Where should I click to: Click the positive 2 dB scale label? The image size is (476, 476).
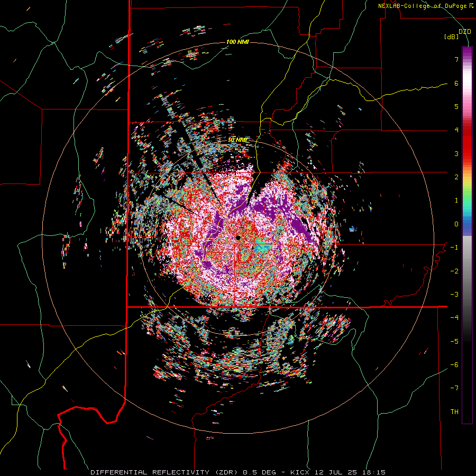click(456, 177)
